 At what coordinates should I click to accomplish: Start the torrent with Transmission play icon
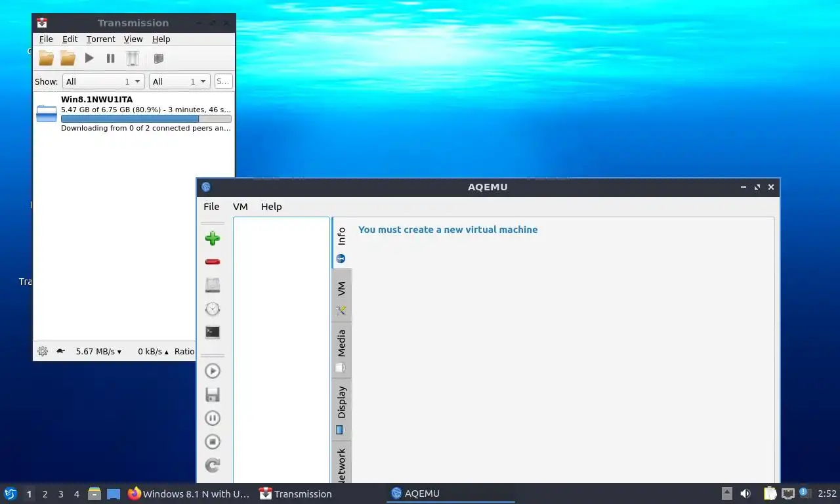(89, 58)
